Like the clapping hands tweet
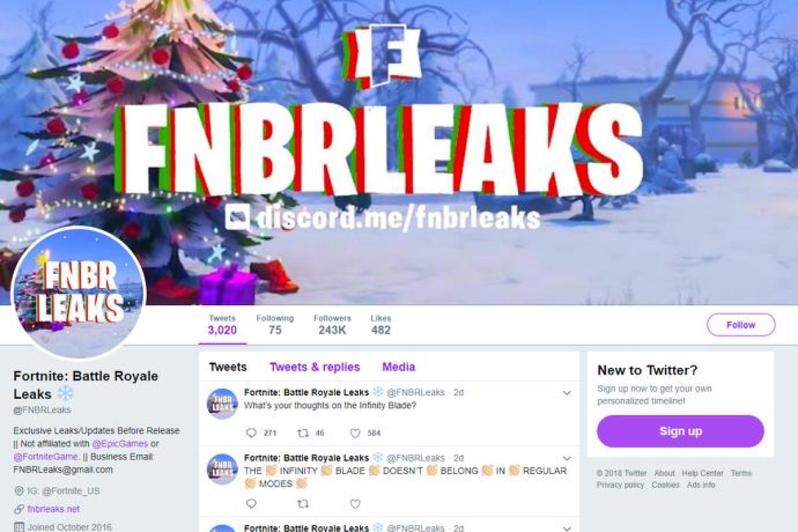This screenshot has height=532, width=798. click(x=355, y=504)
